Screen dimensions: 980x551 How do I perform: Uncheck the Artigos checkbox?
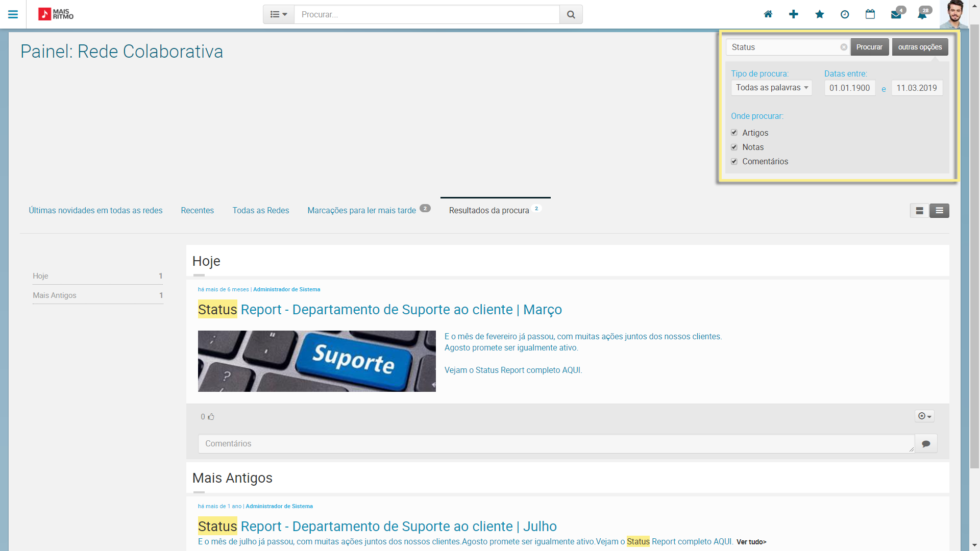[x=734, y=133]
